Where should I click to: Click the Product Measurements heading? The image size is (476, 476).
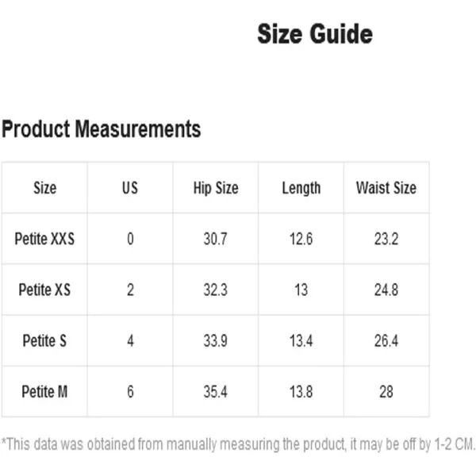coord(101,129)
